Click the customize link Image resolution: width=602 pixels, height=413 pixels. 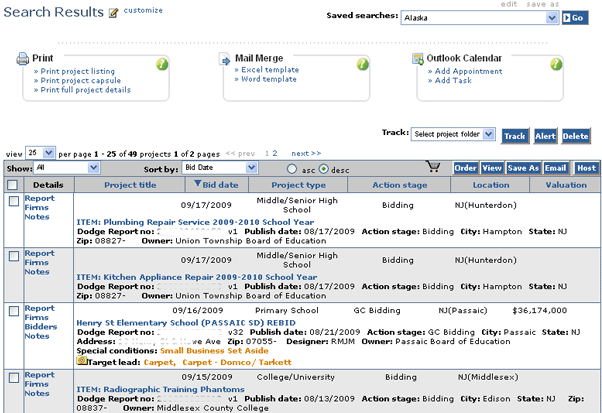tap(143, 10)
